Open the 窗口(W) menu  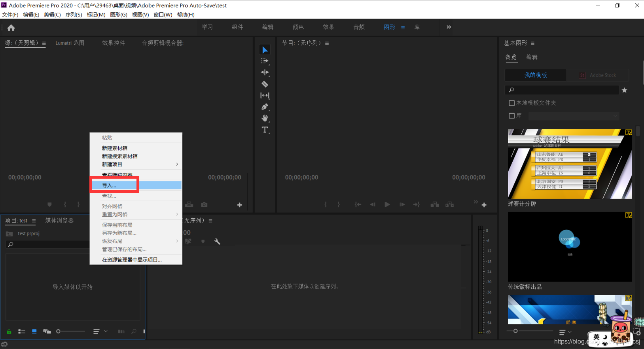pos(163,15)
